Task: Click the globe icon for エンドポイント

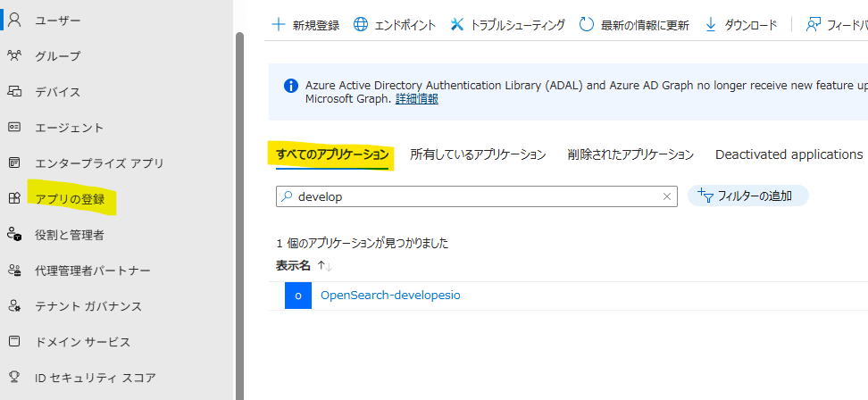Action: [361, 25]
